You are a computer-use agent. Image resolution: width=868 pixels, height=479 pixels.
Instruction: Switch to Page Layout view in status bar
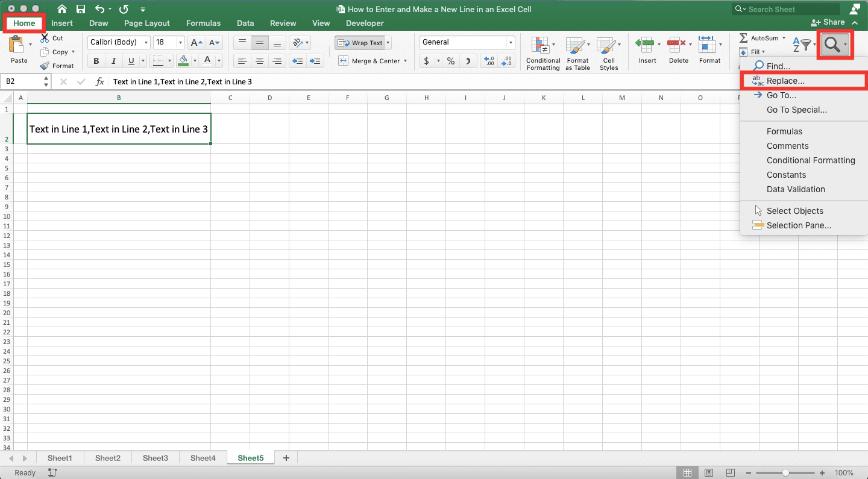[x=709, y=473]
